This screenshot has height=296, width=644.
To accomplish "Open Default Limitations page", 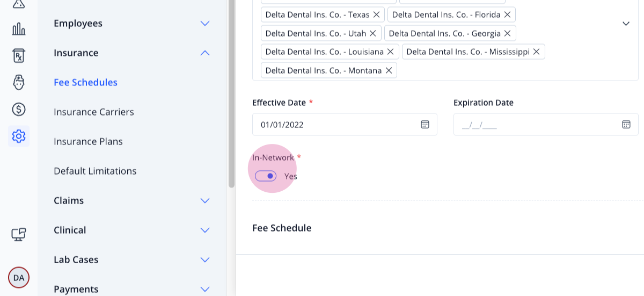I will click(x=95, y=171).
